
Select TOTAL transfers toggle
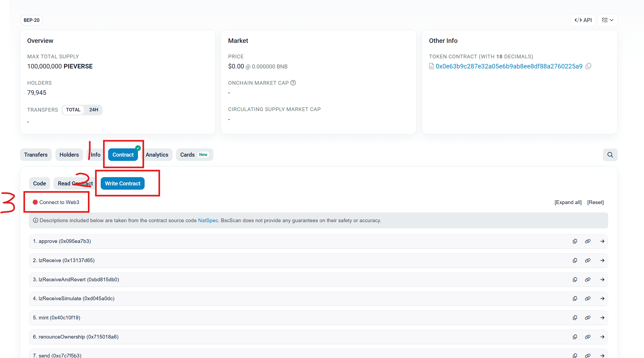73,110
